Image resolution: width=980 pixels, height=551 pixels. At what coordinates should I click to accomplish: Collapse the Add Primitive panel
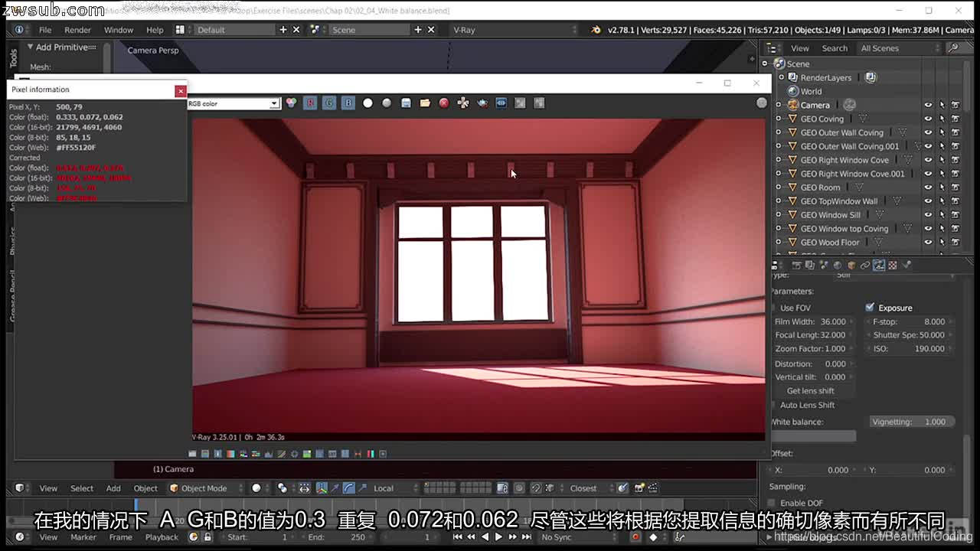pos(31,47)
